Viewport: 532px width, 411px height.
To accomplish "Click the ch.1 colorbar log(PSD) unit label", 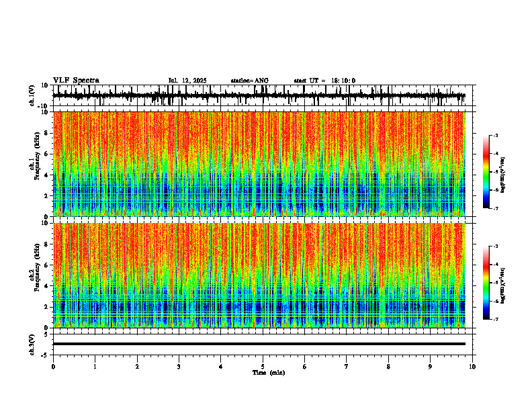I will coord(503,175).
